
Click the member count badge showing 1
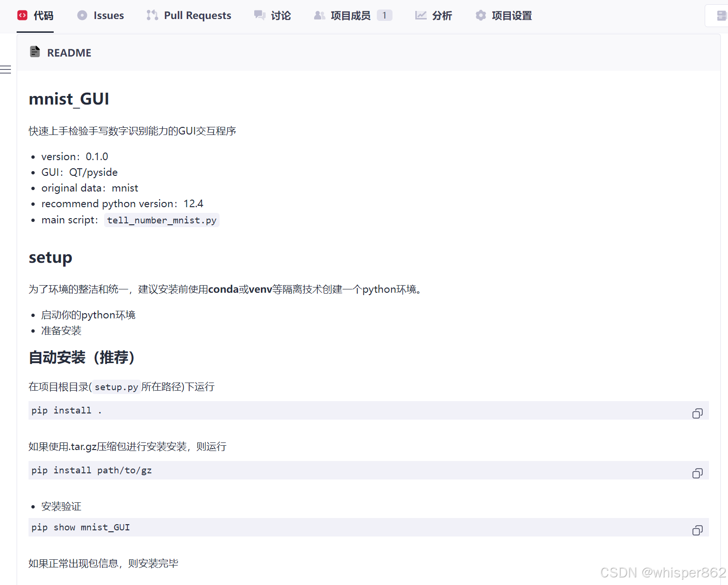coord(384,15)
